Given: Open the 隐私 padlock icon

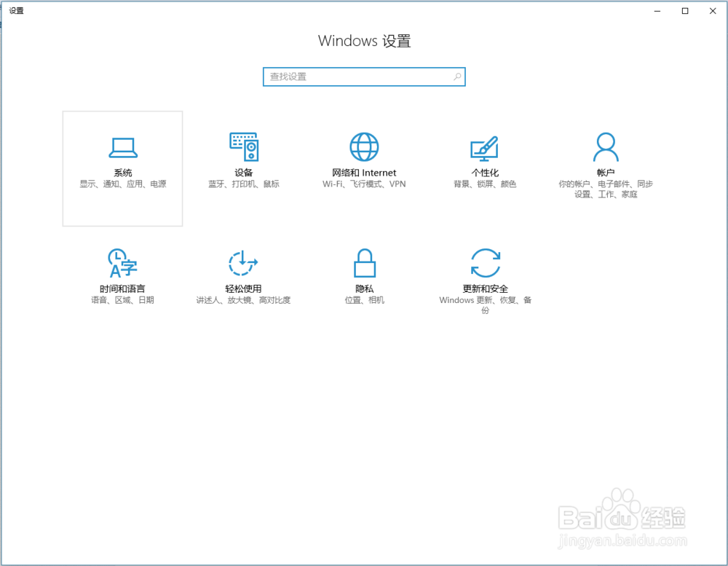Looking at the screenshot, I should tap(365, 263).
